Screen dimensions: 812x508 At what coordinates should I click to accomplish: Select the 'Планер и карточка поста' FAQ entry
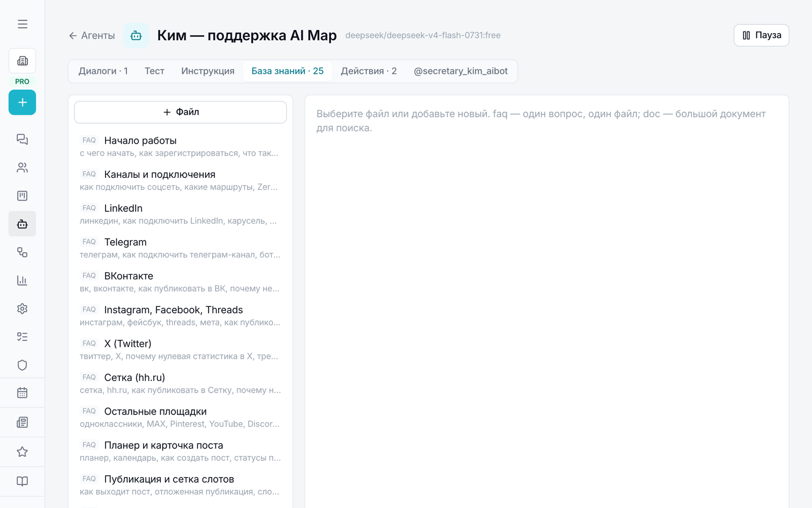point(181,451)
